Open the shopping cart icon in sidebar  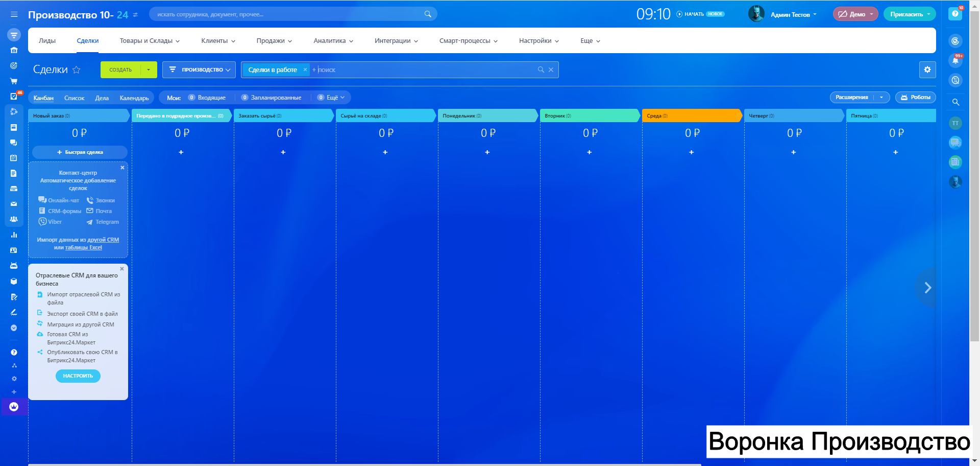14,81
